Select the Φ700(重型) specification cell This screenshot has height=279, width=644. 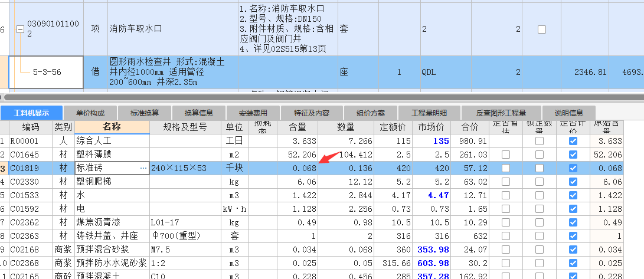coord(185,235)
